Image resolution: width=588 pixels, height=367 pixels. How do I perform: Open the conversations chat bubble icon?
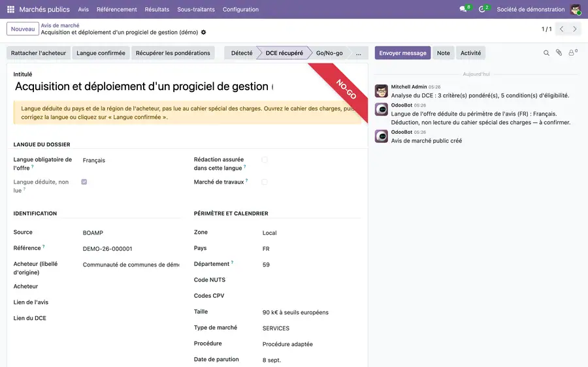point(463,9)
